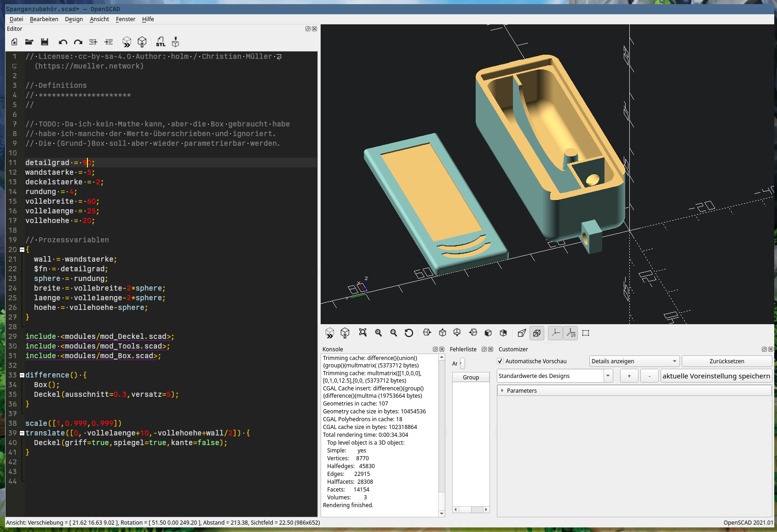Close the Konsole panel
This screenshot has height=532, width=777.
click(442, 349)
